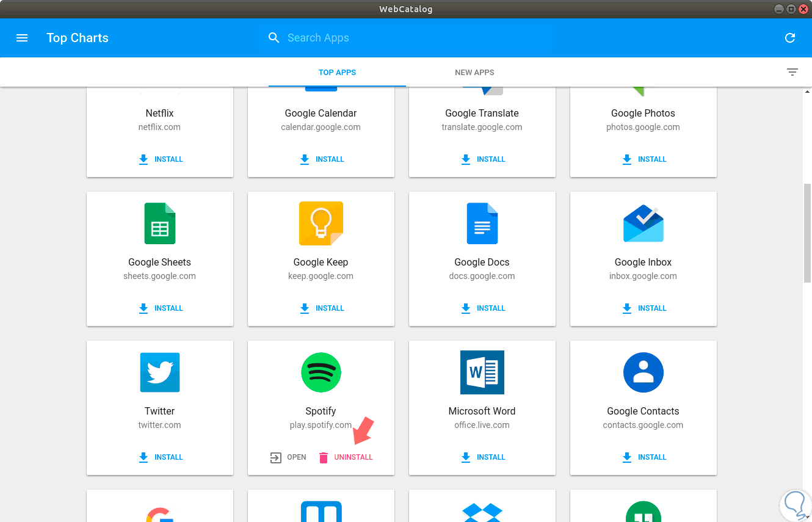Install Google Translate
This screenshot has width=812, height=522.
pyautogui.click(x=483, y=159)
